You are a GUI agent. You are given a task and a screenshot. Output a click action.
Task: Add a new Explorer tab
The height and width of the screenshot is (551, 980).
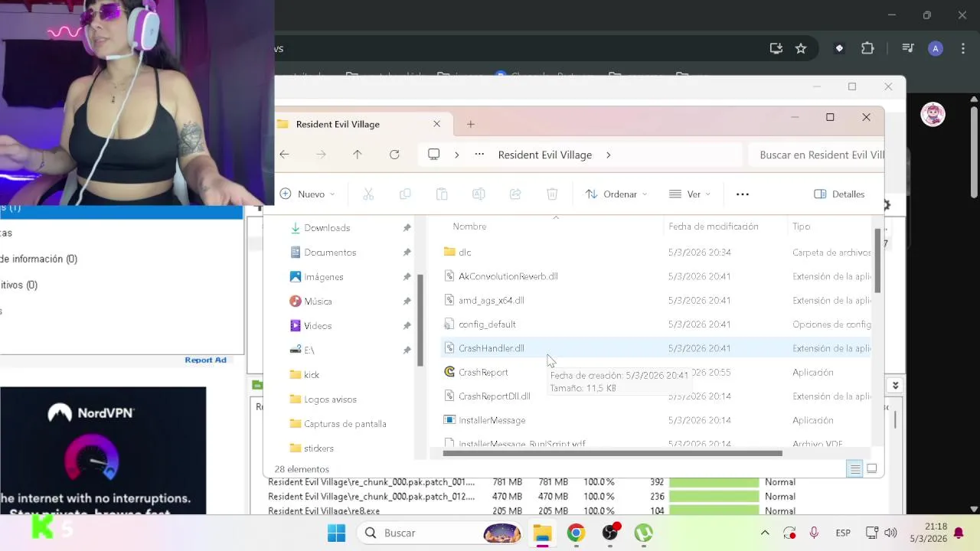[x=471, y=124]
